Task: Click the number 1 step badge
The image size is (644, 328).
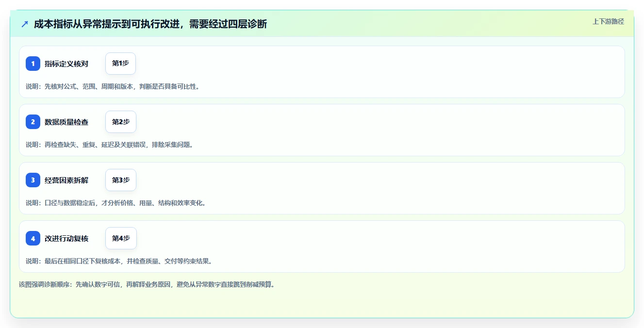Action: [x=33, y=64]
